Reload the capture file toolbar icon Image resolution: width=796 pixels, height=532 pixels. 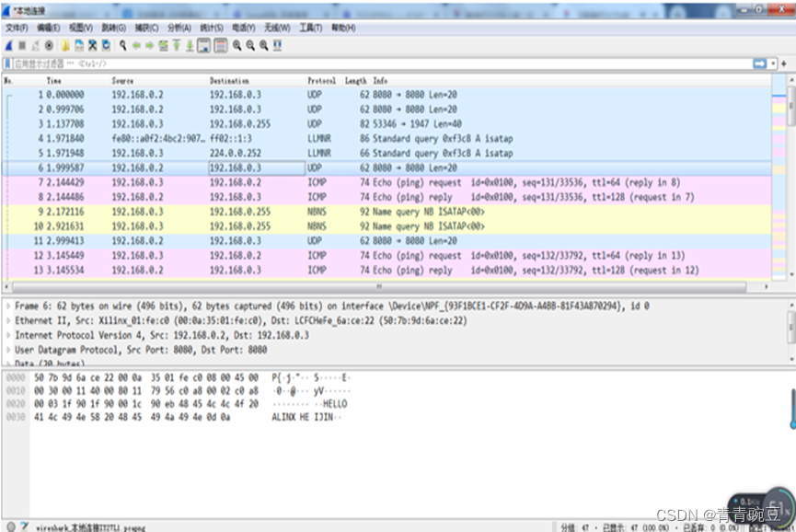[106, 46]
